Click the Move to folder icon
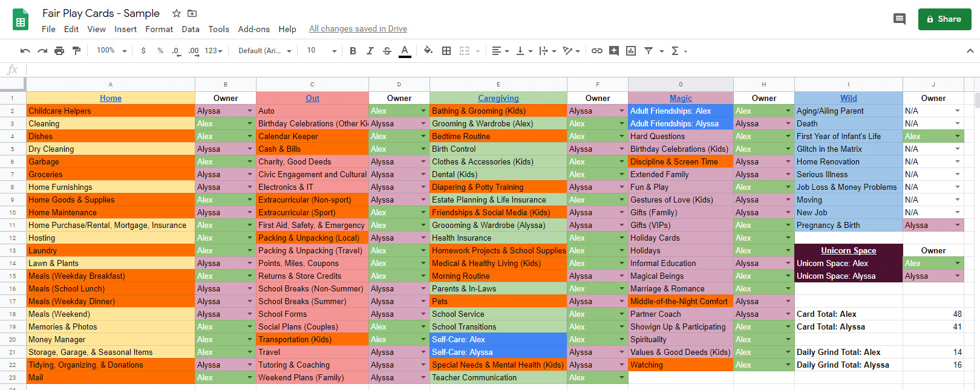Viewport: 980px width, 390px height. click(192, 13)
